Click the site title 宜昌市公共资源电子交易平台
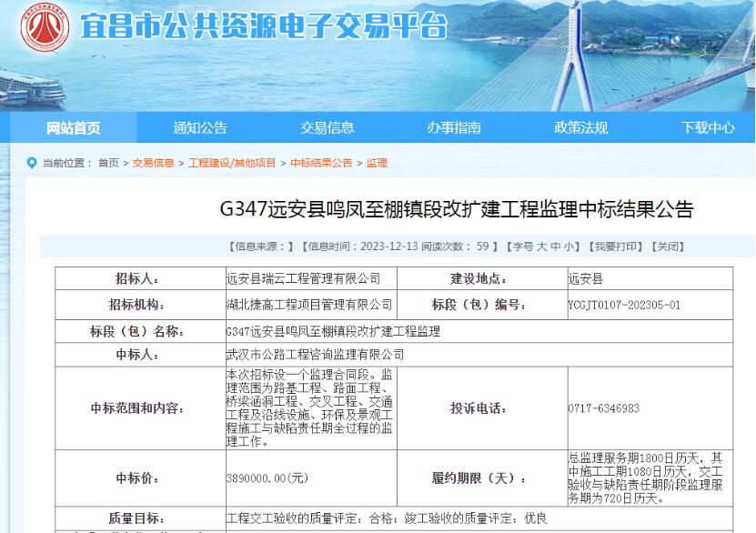 coord(264,25)
